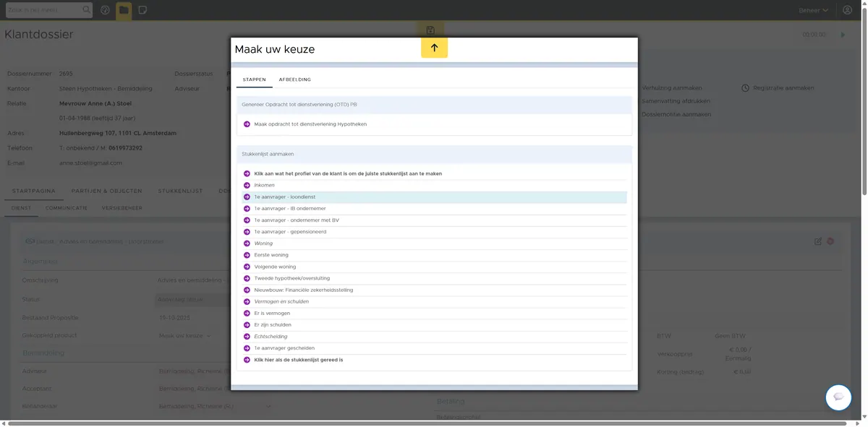Open the chat bubble widget
Image resolution: width=868 pixels, height=427 pixels.
838,397
